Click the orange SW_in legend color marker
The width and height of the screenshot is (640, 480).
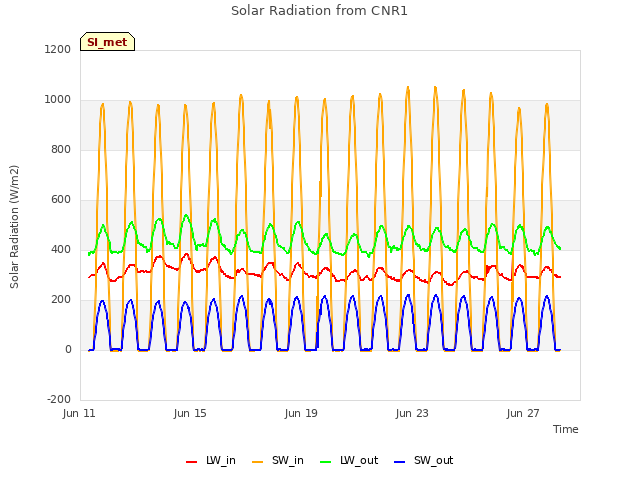(x=258, y=462)
